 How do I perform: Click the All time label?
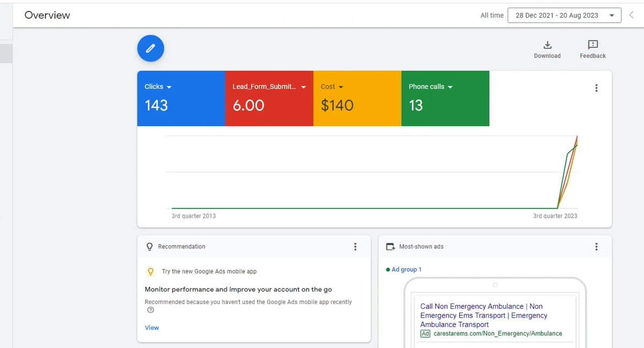pos(492,16)
